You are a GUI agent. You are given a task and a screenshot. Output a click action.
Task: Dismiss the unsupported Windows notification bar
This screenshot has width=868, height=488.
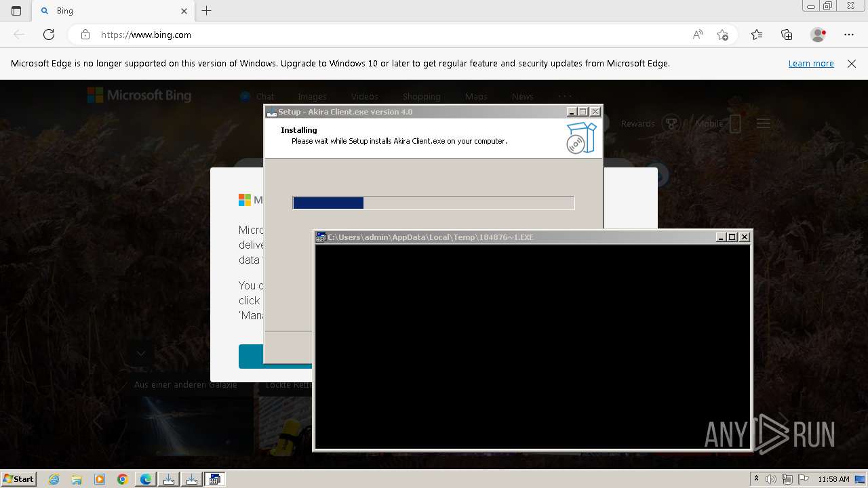point(852,64)
